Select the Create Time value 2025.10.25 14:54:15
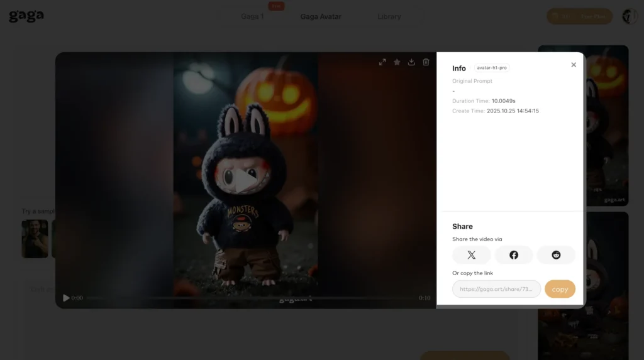The image size is (644, 360). point(513,111)
